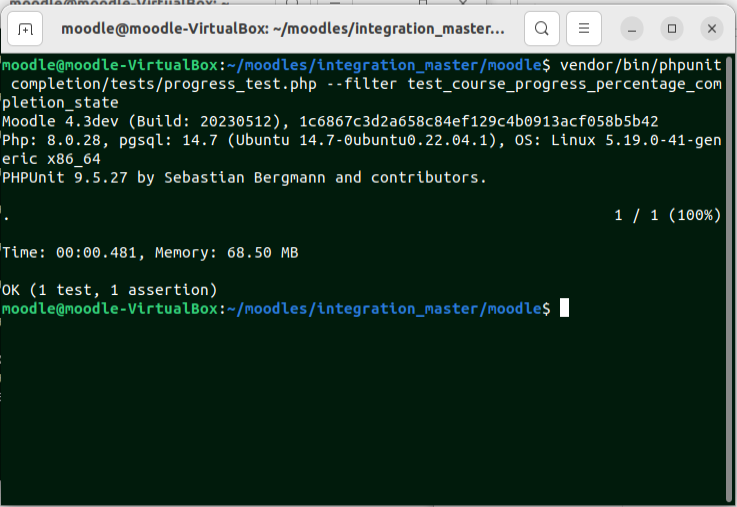Minimize the terminal window

632,29
